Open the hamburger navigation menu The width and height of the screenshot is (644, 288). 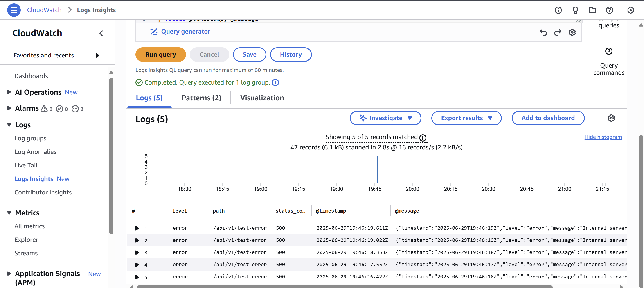point(14,10)
